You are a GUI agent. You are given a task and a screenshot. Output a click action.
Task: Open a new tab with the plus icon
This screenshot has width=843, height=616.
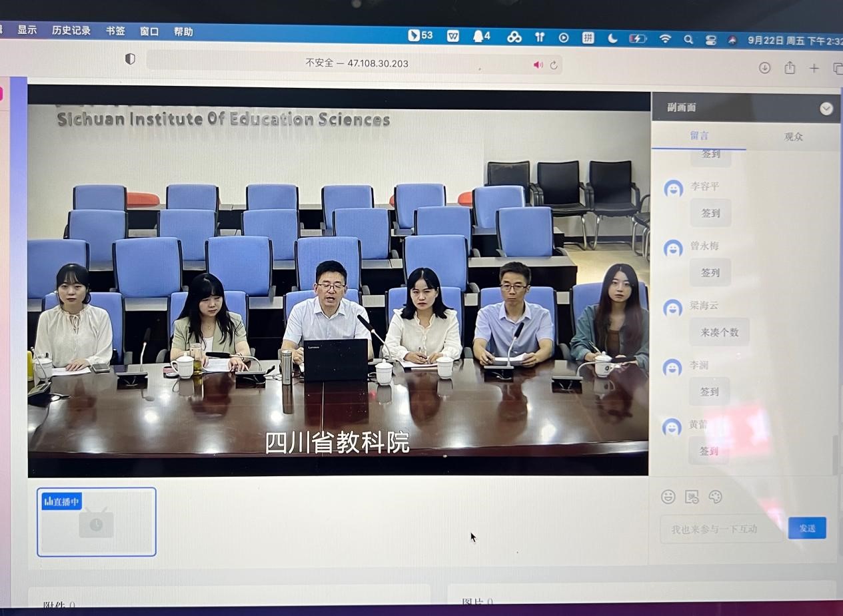814,69
